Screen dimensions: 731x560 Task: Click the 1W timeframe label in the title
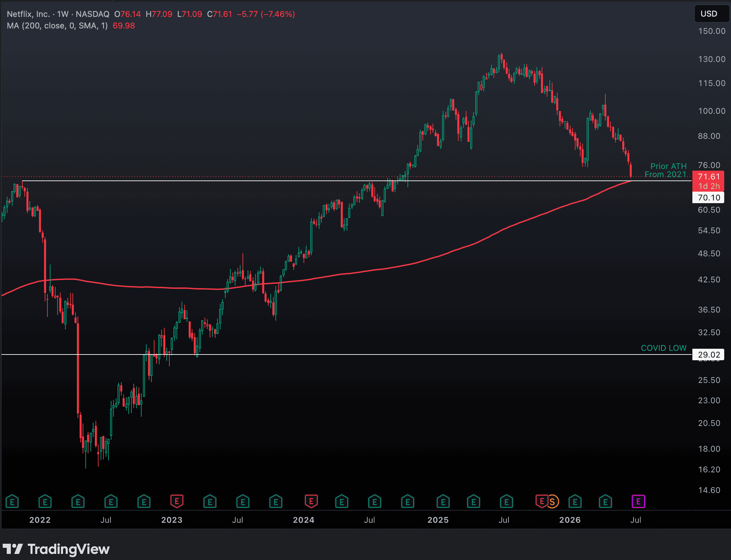(63, 14)
